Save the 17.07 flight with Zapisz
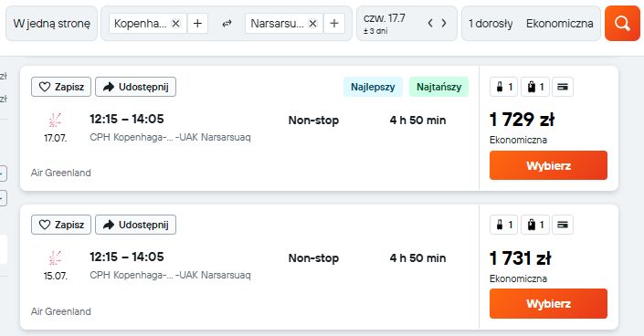Viewport: 644px width, 336px height. click(x=61, y=87)
